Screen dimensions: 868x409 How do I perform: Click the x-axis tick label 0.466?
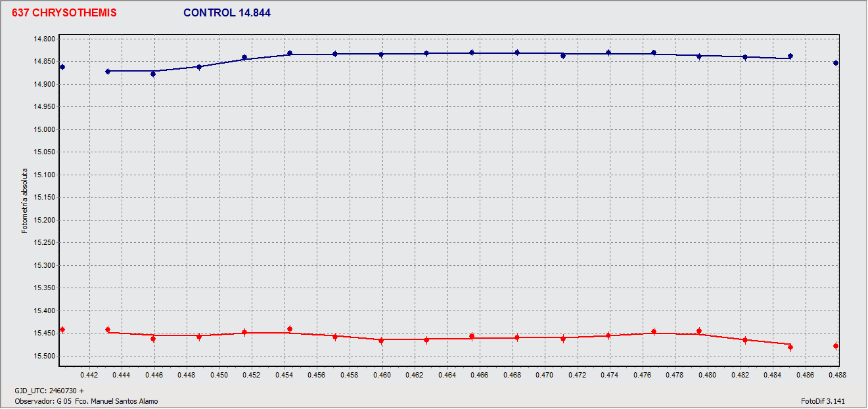[480, 376]
